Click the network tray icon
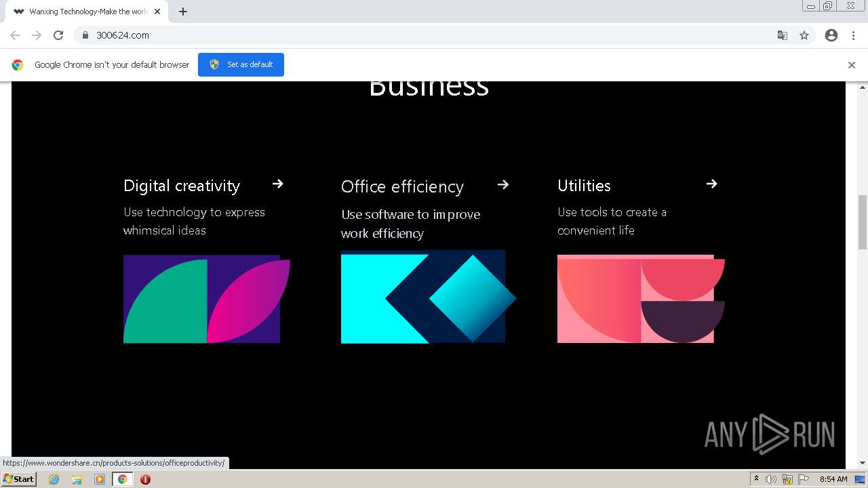 (787, 479)
